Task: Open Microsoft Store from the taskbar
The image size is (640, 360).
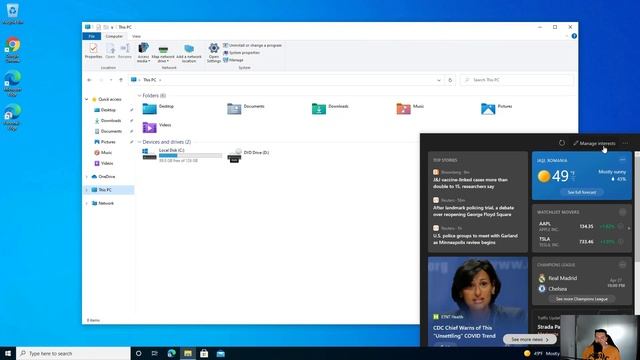Action: (x=204, y=353)
